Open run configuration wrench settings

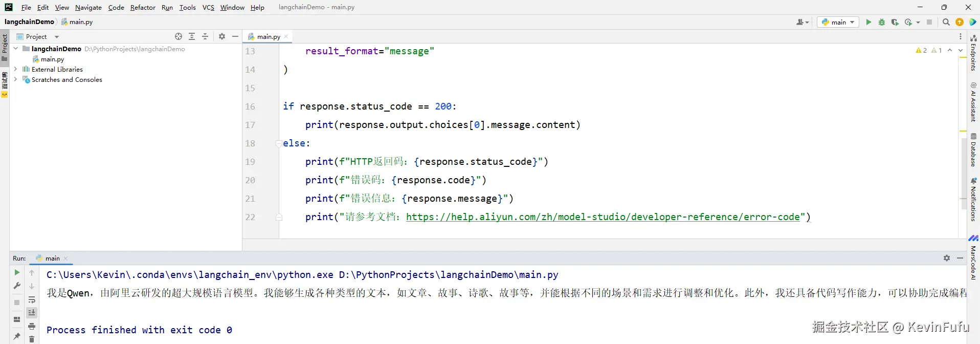click(17, 286)
